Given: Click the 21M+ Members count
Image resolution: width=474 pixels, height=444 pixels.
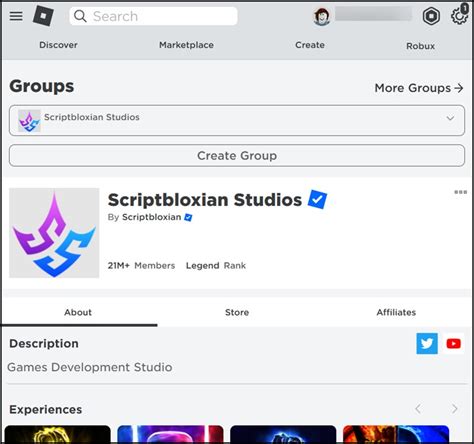Looking at the screenshot, I should pos(141,266).
